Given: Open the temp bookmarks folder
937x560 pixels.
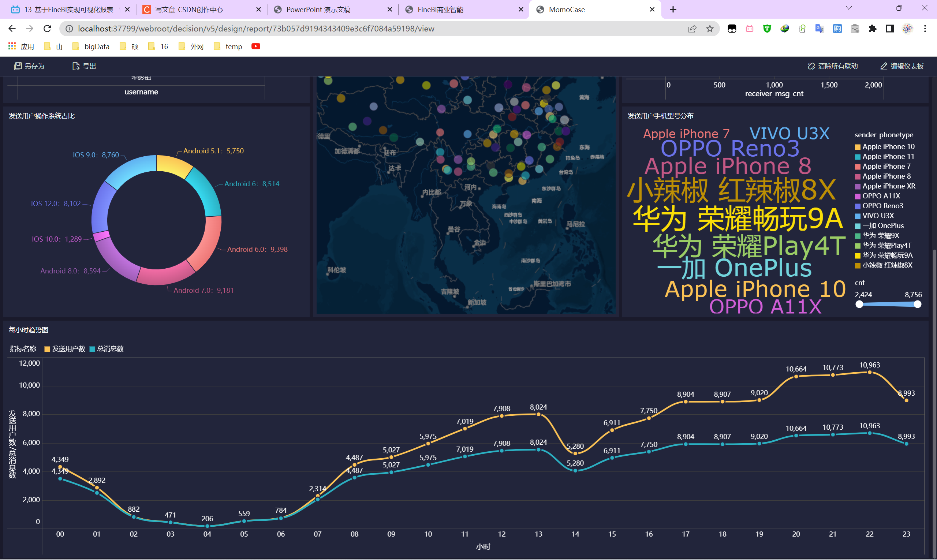Looking at the screenshot, I should [x=228, y=46].
